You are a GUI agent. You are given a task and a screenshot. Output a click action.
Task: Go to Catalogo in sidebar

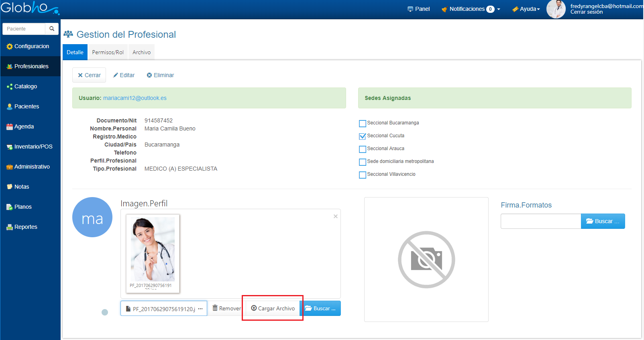(x=26, y=87)
